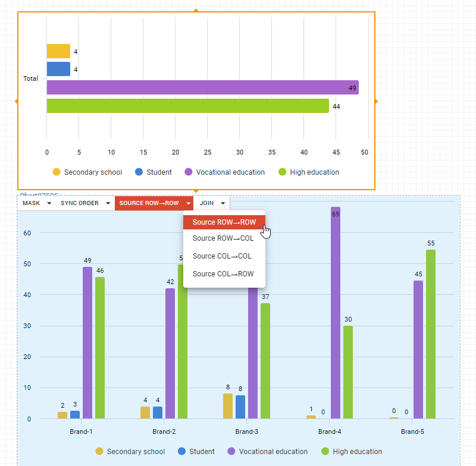The width and height of the screenshot is (476, 466).
Task: Choose Source ROW→COL from the menu
Action: [223, 238]
